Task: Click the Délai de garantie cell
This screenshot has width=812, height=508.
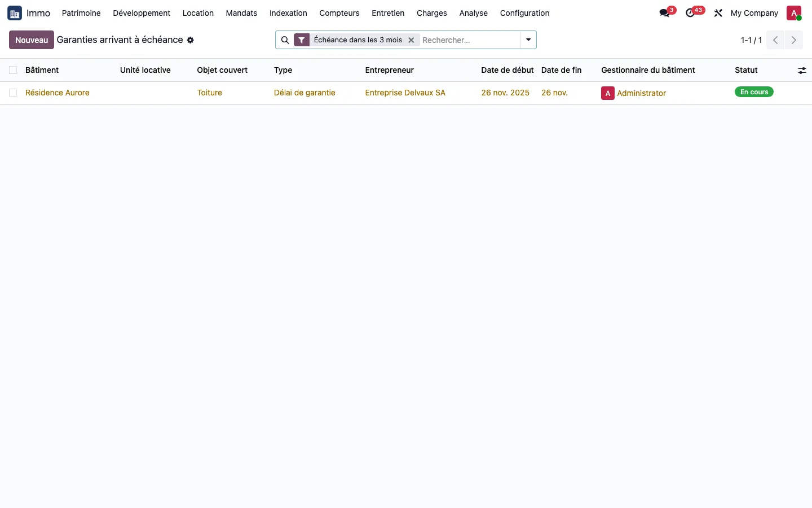Action: tap(304, 93)
